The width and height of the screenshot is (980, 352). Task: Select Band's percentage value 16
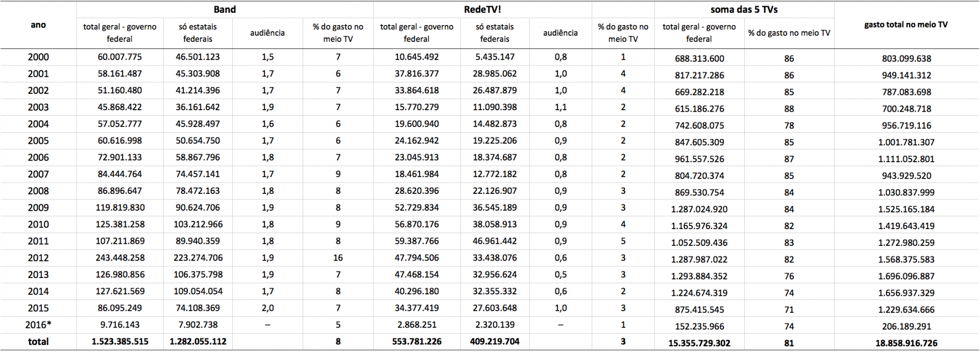tap(338, 258)
